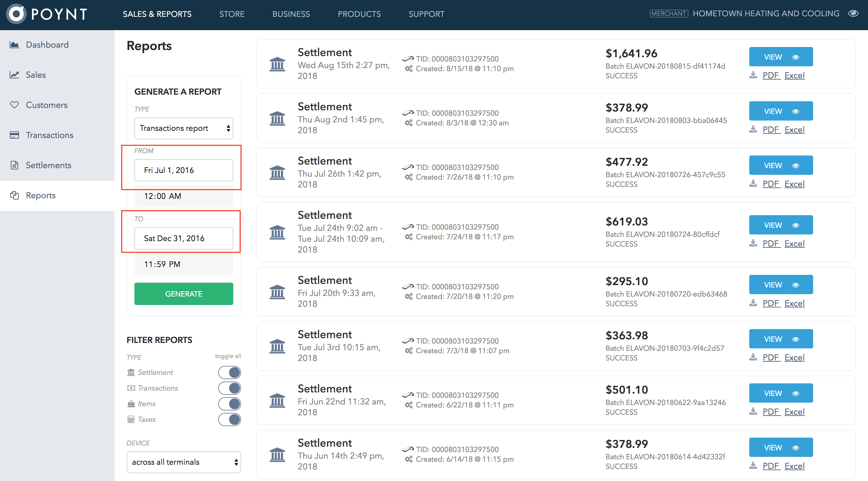The width and height of the screenshot is (868, 481).
Task: Open Customers heart icon in sidebar
Action: tap(14, 105)
